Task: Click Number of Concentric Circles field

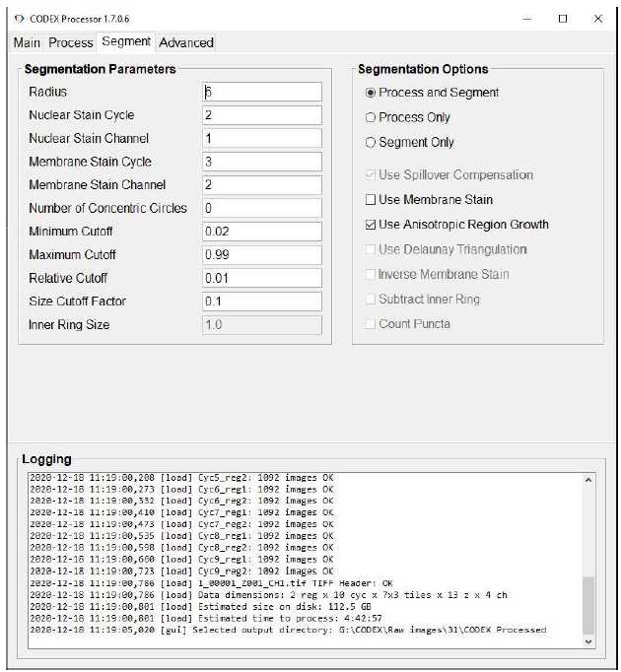Action: [262, 208]
